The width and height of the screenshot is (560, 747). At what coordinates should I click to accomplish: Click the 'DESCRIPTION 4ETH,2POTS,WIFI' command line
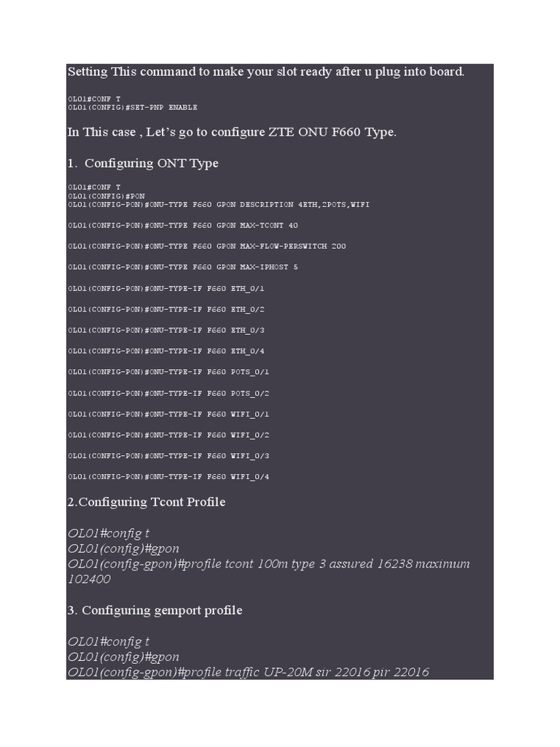[x=219, y=204]
